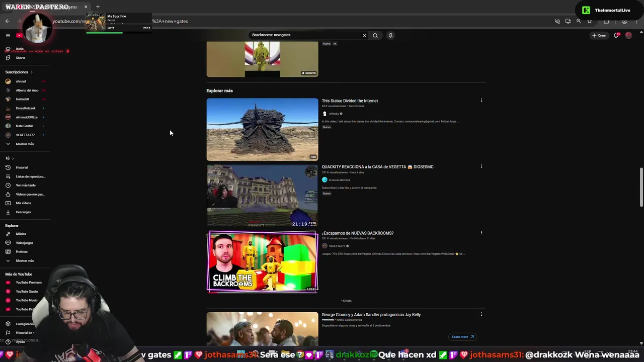Click the muted-site icon in address bar
Screen dimensions: 644x362
coord(557,21)
